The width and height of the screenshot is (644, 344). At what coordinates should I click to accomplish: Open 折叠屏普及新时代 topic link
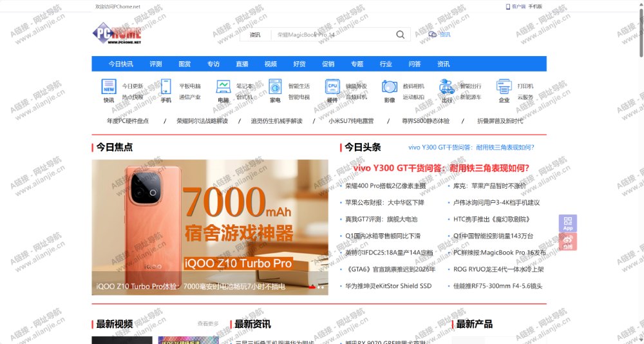(x=500, y=121)
